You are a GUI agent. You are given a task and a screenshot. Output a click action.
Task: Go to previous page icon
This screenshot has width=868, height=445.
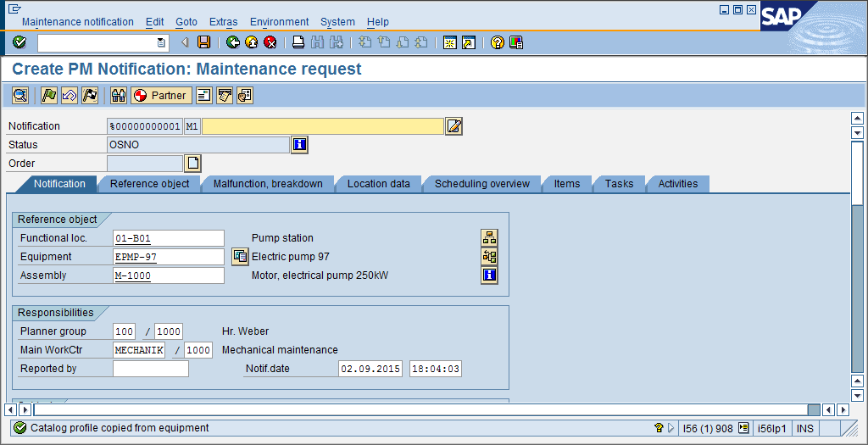click(x=384, y=42)
